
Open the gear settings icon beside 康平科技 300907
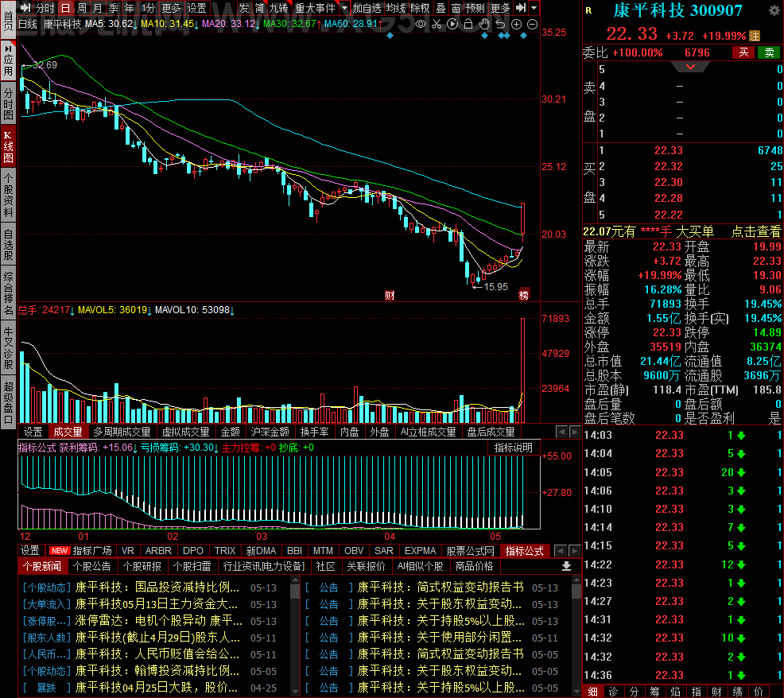(774, 10)
